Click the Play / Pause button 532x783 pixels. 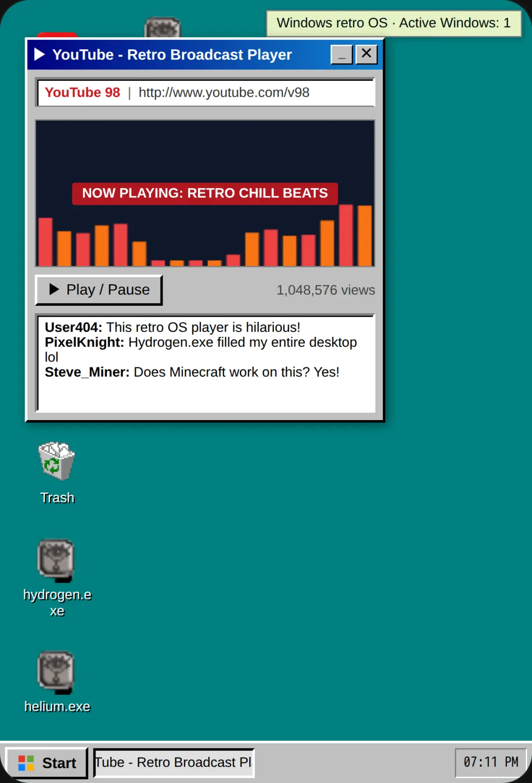(99, 290)
